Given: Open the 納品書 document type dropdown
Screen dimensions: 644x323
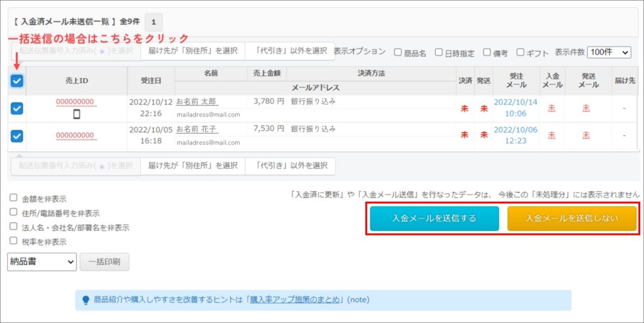Looking at the screenshot, I should (x=42, y=262).
